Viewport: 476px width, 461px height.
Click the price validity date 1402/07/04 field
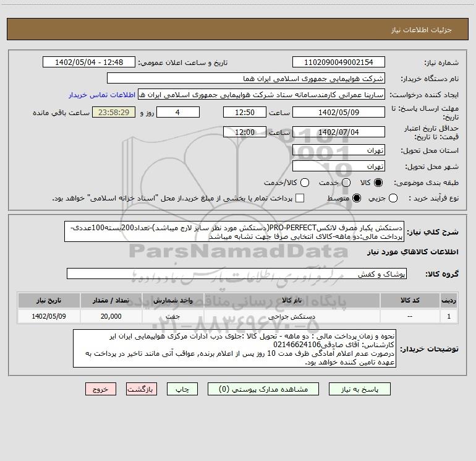tap(339, 132)
